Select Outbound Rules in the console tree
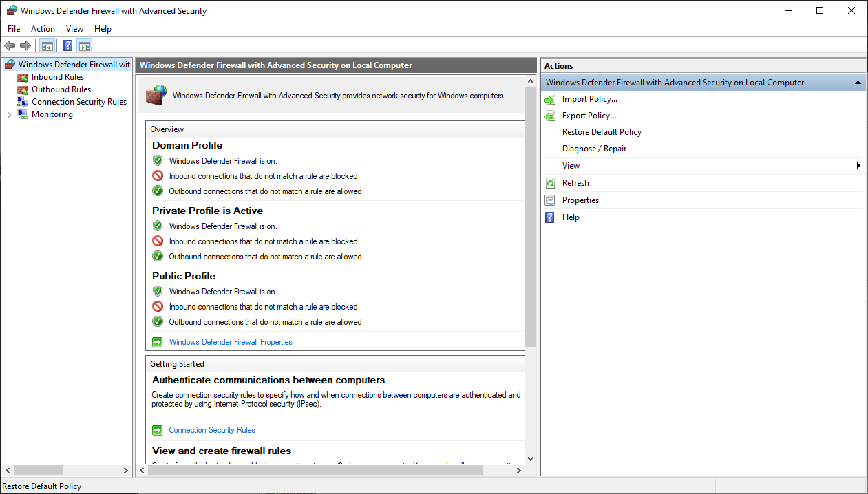This screenshot has width=868, height=494. point(61,89)
